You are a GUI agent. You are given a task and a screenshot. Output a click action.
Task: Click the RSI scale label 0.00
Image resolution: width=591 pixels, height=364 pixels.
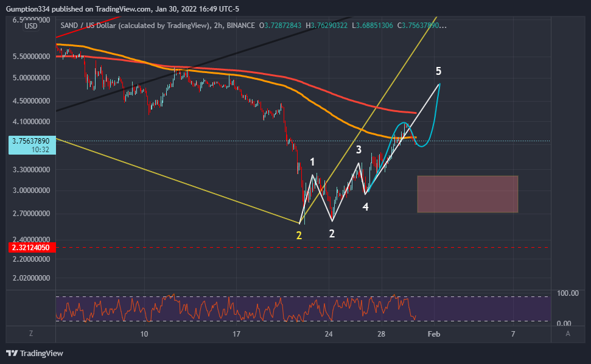pyautogui.click(x=564, y=323)
